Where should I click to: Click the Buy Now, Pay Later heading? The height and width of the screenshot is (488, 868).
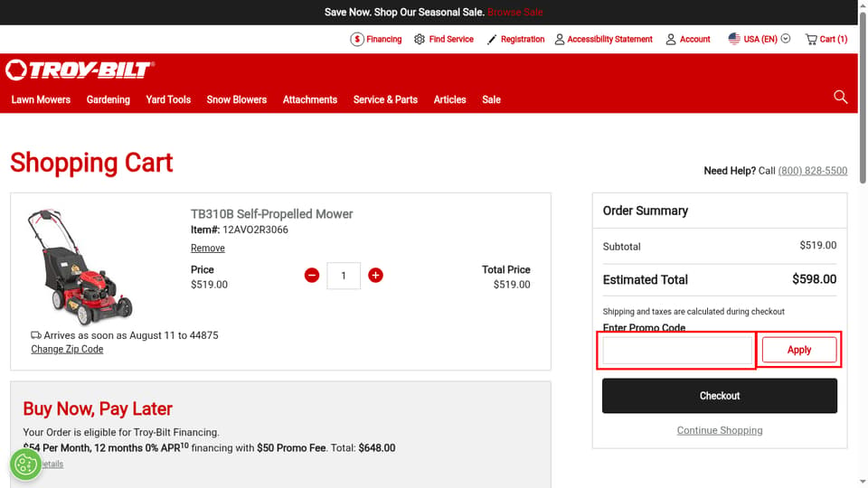[98, 408]
